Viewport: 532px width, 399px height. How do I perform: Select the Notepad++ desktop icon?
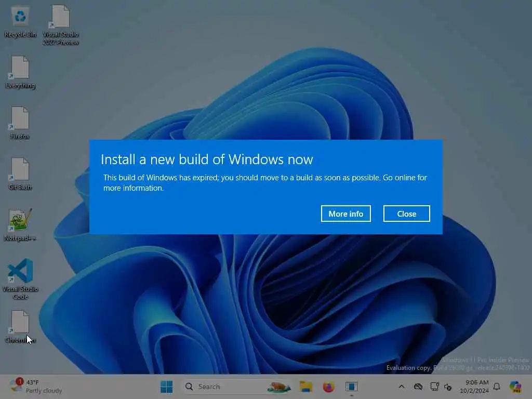point(20,225)
